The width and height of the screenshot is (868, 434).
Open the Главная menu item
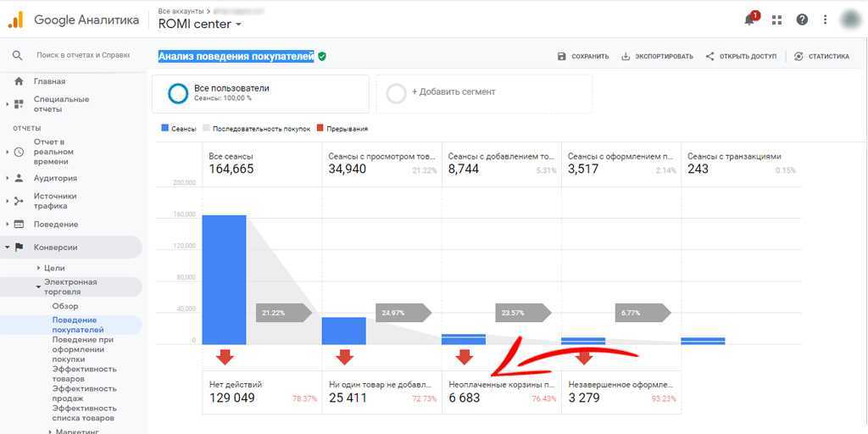pyautogui.click(x=49, y=81)
